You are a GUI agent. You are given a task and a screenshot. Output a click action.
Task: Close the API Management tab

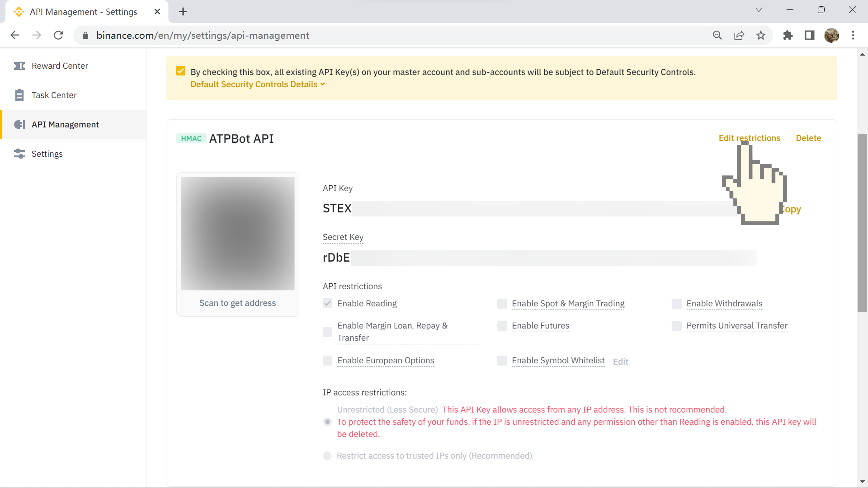[x=157, y=11]
